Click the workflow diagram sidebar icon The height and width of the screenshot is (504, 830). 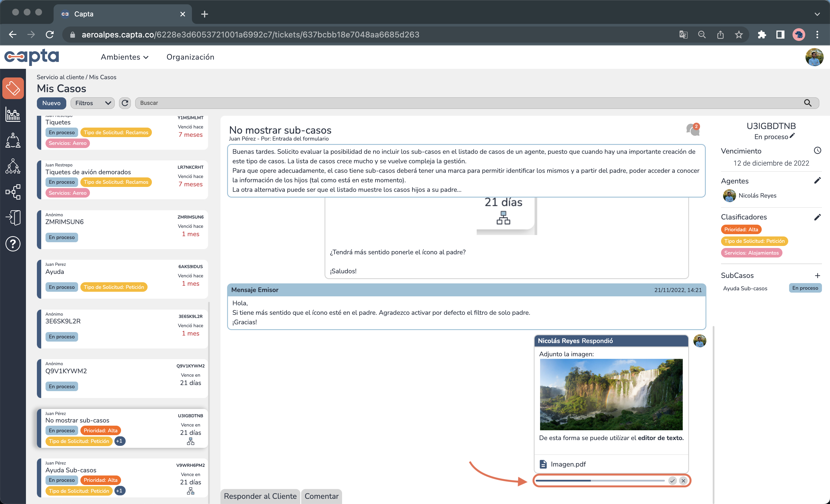coord(13,192)
